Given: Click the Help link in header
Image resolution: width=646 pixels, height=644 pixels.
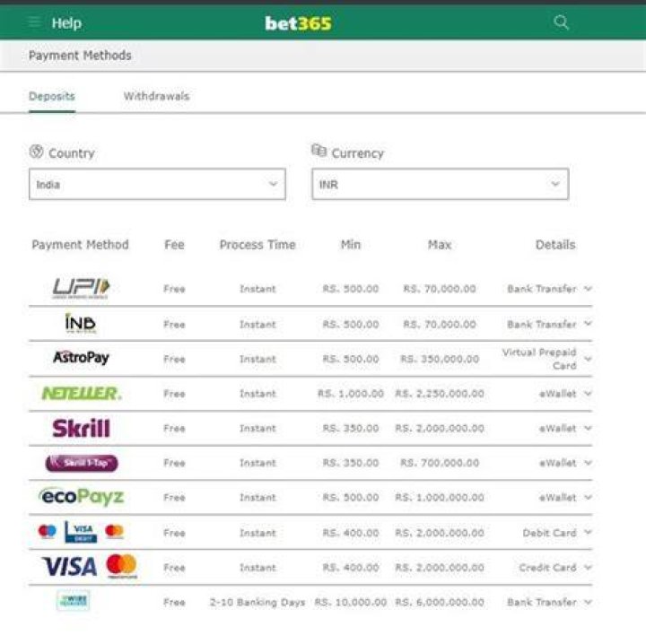Looking at the screenshot, I should tap(66, 23).
